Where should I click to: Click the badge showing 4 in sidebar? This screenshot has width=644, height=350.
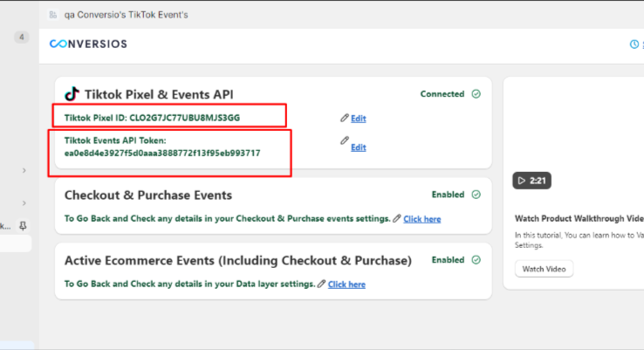(22, 37)
